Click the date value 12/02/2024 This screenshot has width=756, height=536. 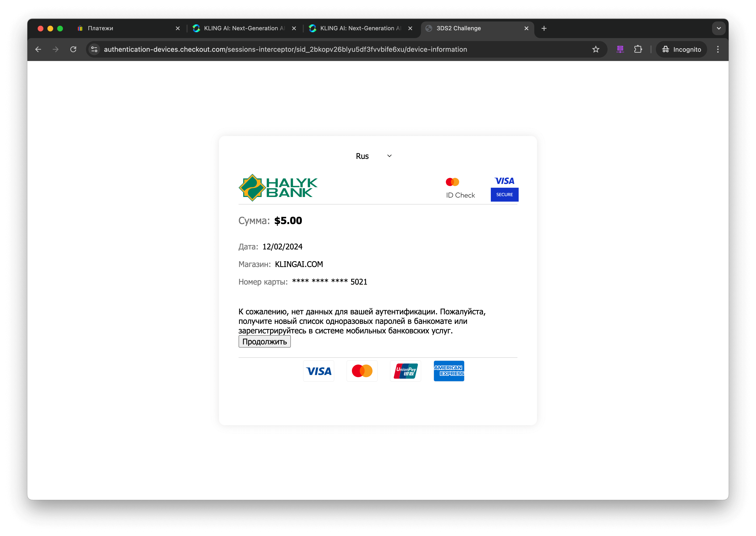click(282, 247)
